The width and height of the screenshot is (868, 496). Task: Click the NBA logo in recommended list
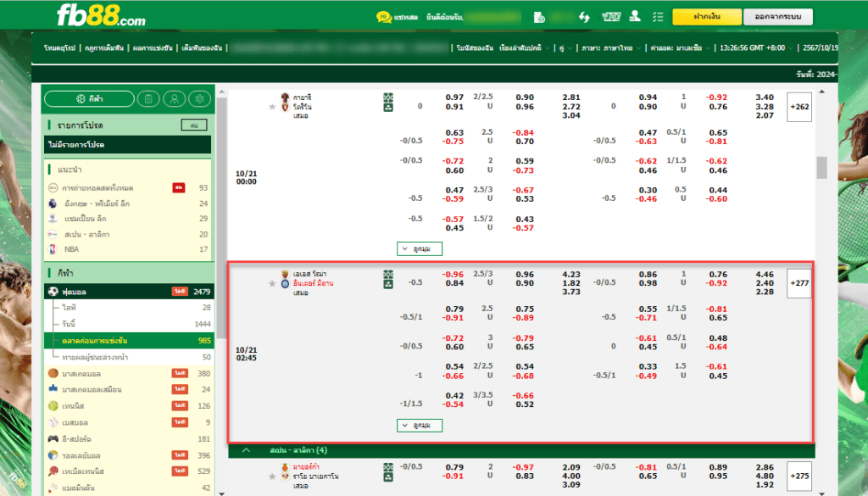(53, 249)
